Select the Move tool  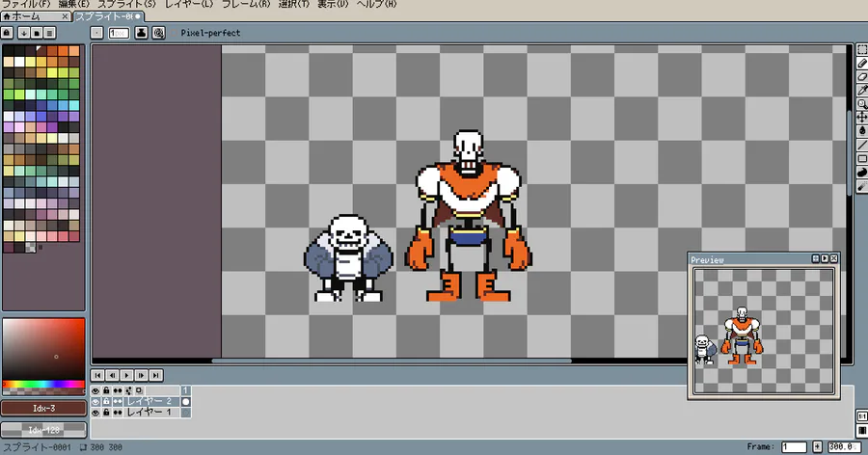coord(862,118)
